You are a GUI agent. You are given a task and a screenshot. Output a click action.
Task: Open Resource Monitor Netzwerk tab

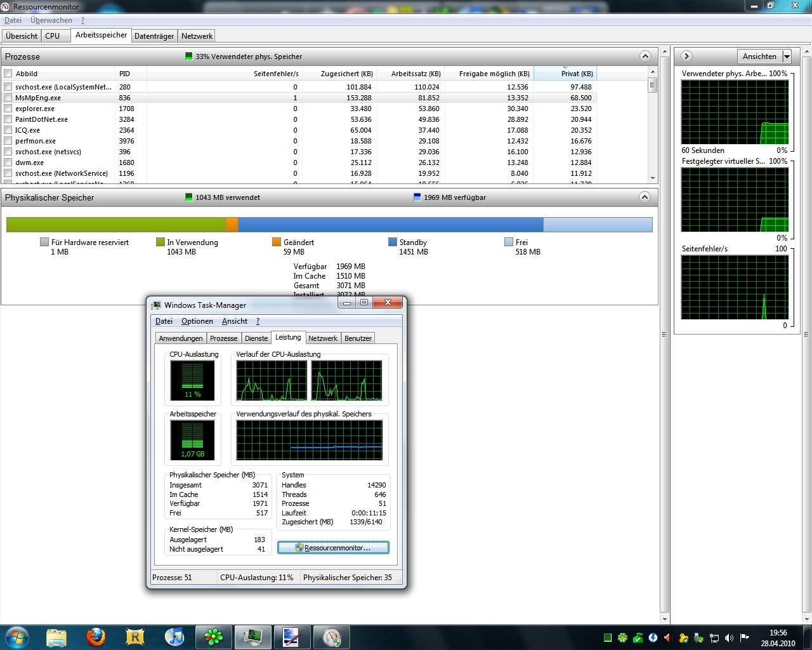pos(197,36)
